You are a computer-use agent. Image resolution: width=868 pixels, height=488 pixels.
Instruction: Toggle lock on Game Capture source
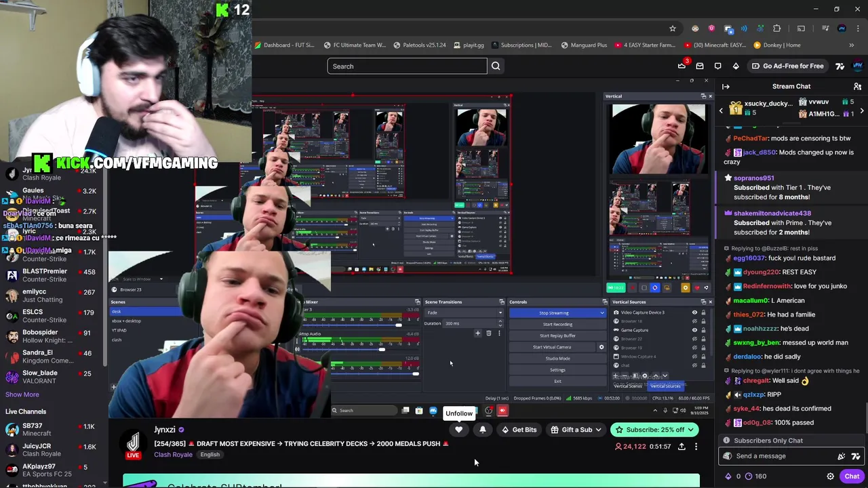pyautogui.click(x=703, y=330)
